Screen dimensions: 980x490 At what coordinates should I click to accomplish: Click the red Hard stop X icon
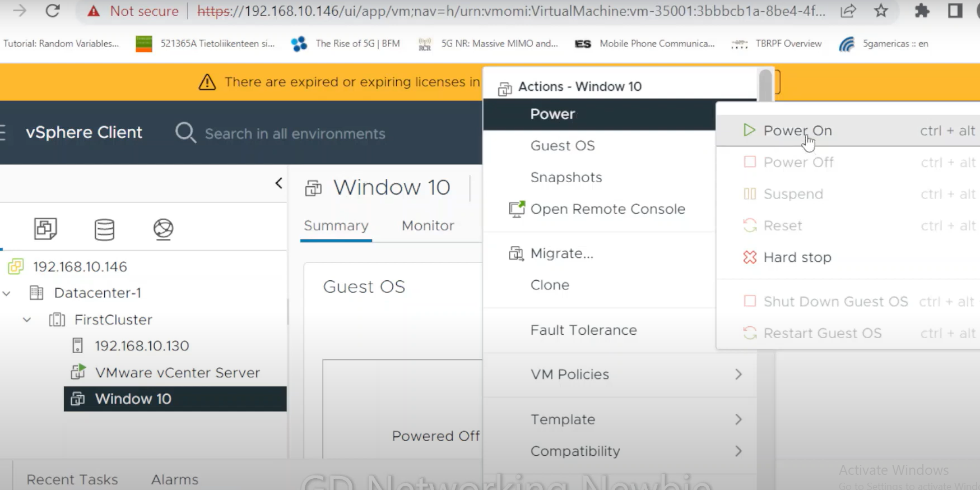[750, 257]
